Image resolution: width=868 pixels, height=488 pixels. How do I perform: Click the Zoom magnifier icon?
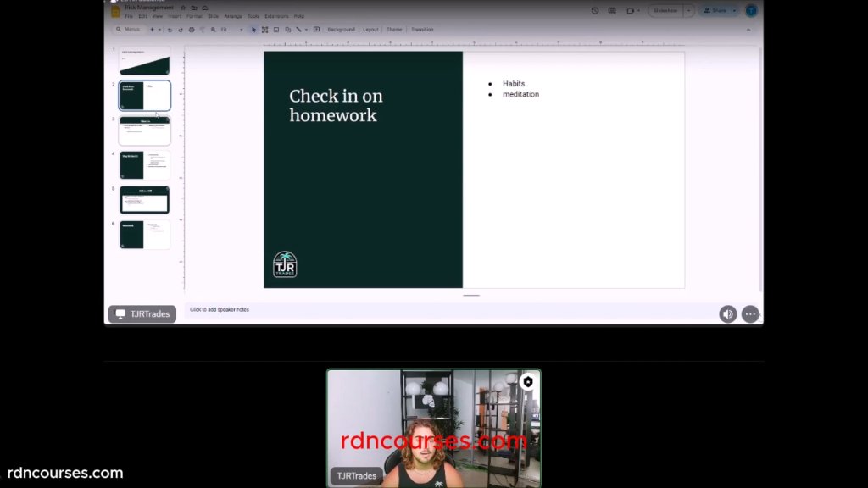[x=213, y=30]
